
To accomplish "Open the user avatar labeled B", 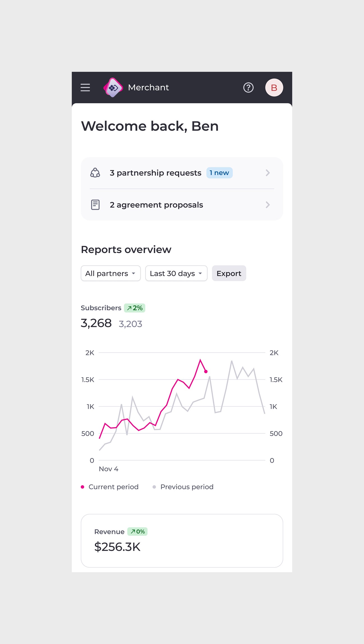I will 274,88.
